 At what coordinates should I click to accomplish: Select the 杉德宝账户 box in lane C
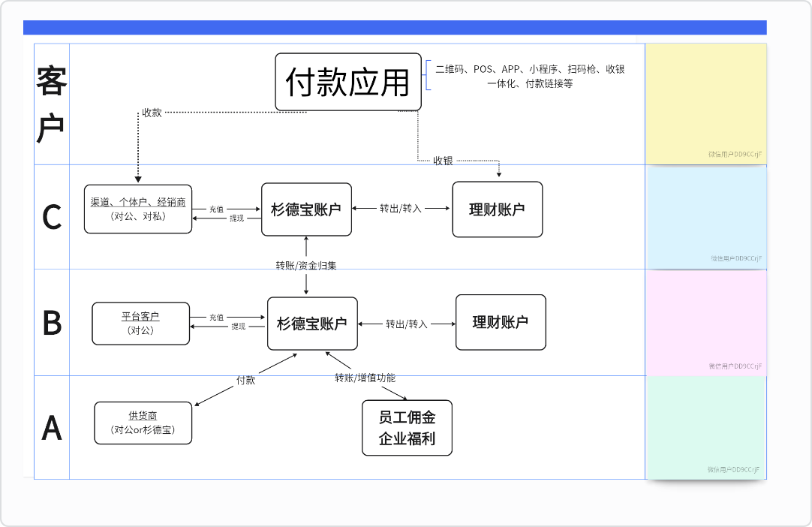pos(307,209)
